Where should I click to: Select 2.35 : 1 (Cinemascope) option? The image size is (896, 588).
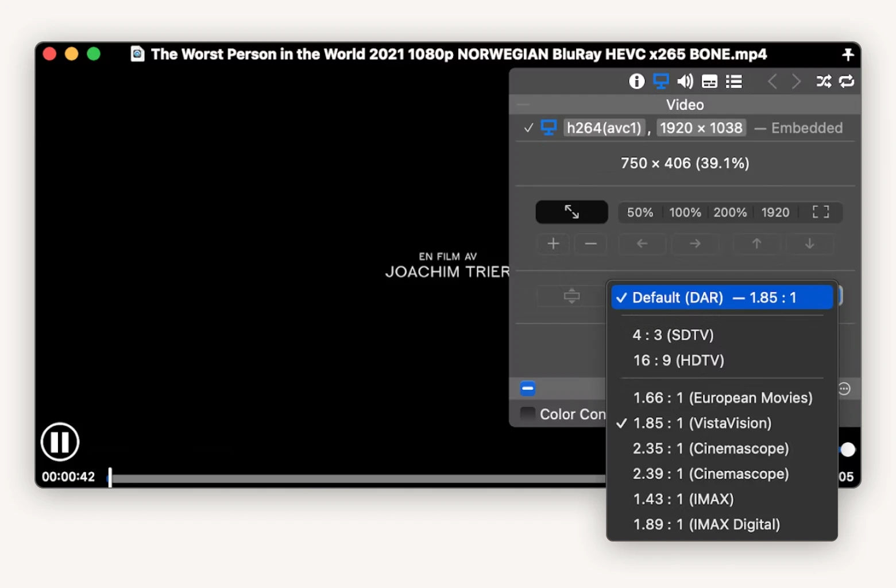(x=710, y=448)
